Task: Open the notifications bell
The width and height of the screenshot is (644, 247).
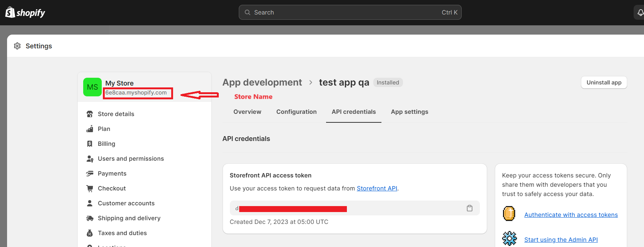Action: [640, 13]
